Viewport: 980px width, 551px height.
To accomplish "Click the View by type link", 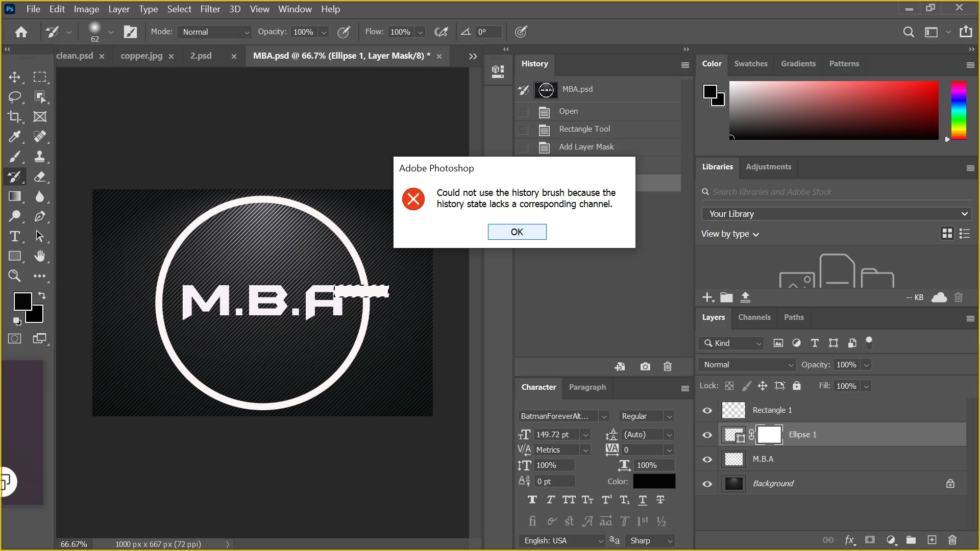I will click(730, 234).
